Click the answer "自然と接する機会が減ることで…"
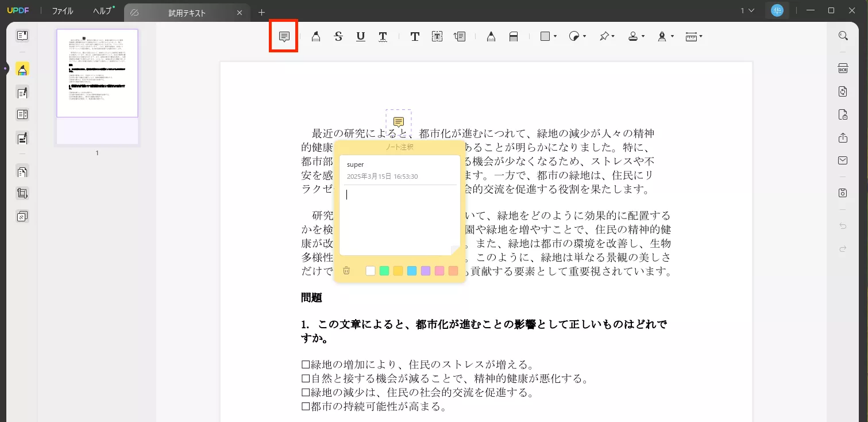 445,379
